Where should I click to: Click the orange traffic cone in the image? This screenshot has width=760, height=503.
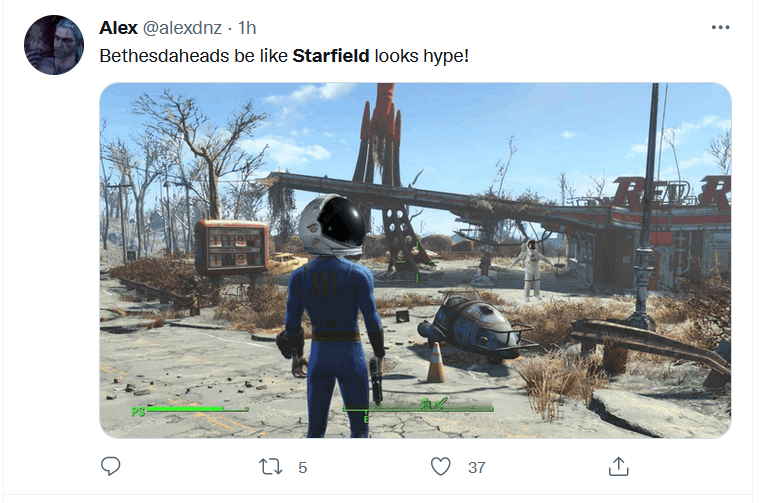point(435,362)
